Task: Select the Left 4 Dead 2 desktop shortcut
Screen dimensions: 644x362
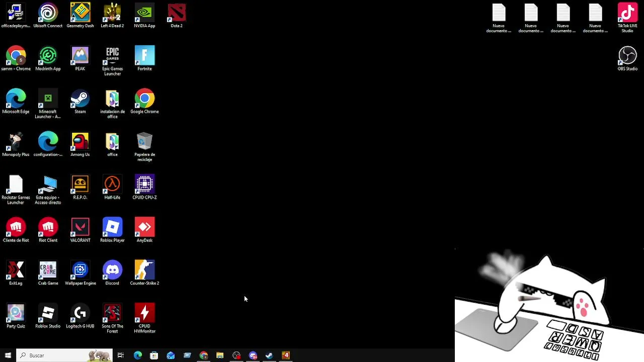Action: coord(112,16)
